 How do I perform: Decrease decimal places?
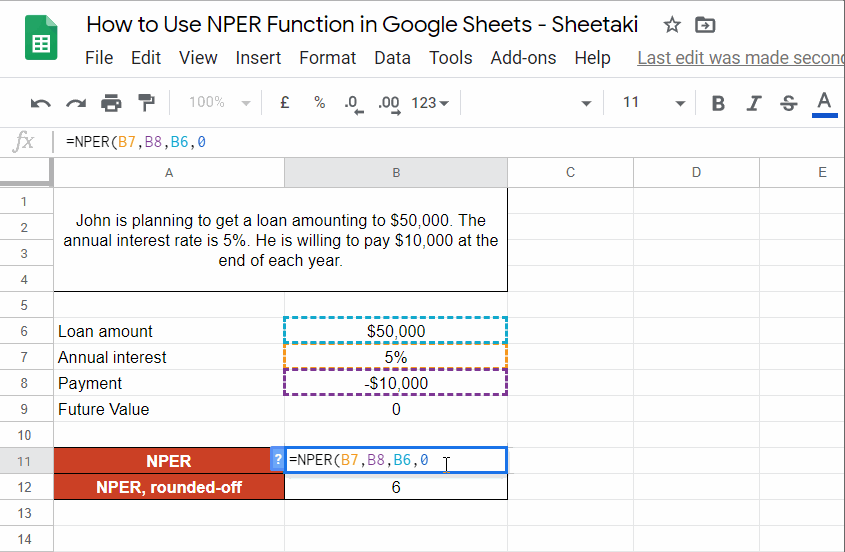pyautogui.click(x=354, y=104)
